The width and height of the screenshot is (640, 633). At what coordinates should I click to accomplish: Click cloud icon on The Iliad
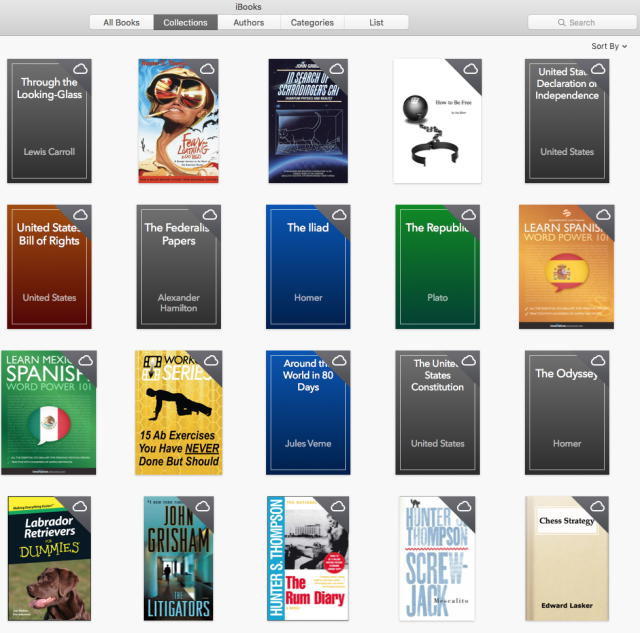(339, 214)
